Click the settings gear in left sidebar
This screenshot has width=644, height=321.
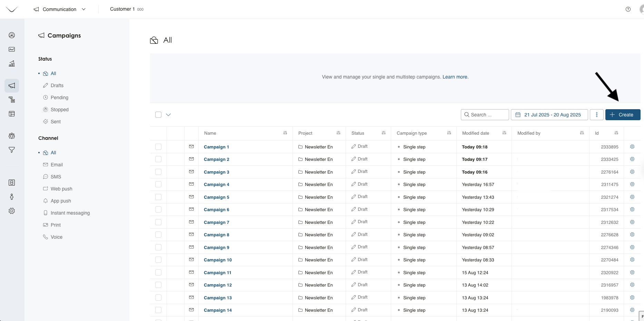[12, 211]
